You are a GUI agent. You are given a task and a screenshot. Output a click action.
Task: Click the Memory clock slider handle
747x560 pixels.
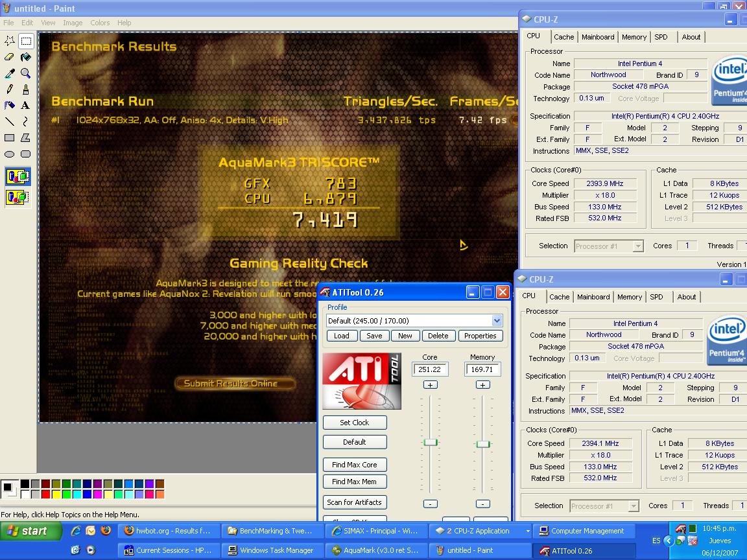coord(482,444)
